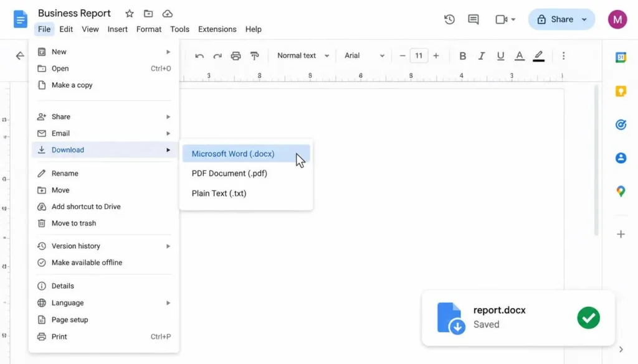The height and width of the screenshot is (364, 638).
Task: Open the Share button dropdown arrow
Action: pos(584,19)
